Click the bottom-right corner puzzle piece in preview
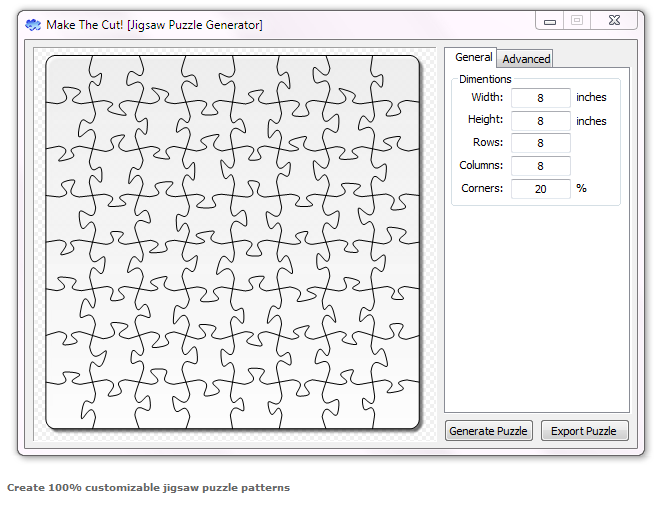The image size is (660, 507). coord(395,405)
